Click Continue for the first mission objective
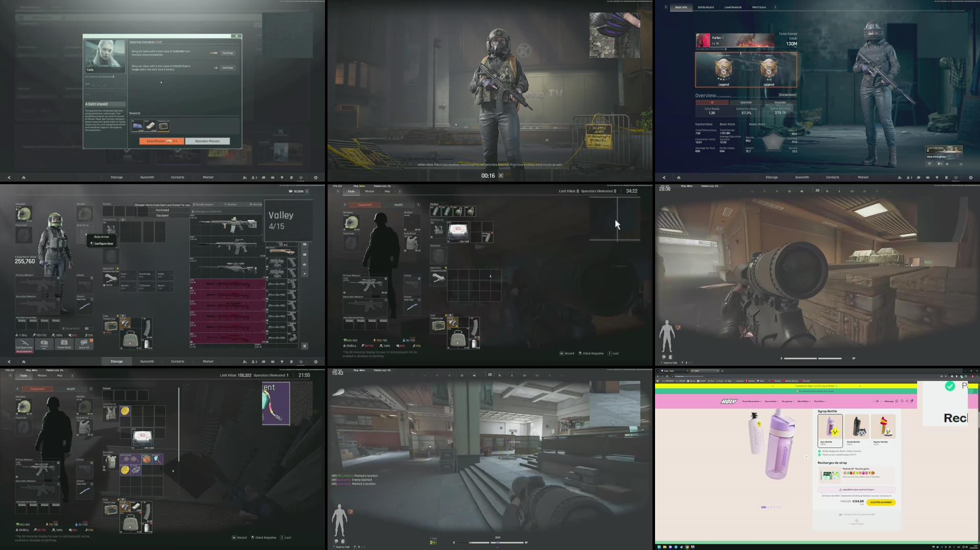This screenshot has width=980, height=550. pos(228,53)
